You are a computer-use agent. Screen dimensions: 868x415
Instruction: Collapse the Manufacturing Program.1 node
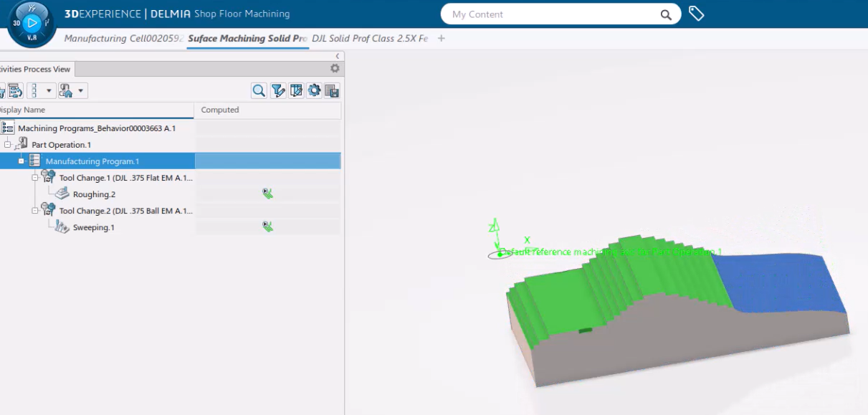click(22, 161)
